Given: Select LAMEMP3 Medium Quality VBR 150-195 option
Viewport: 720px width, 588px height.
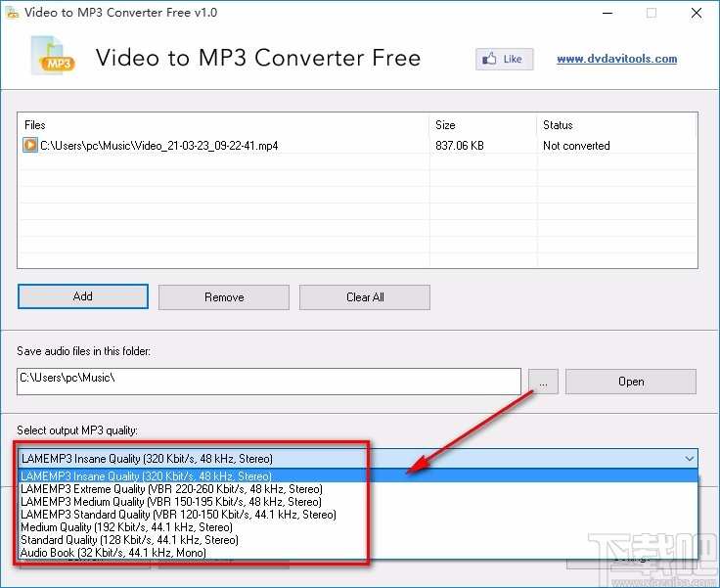Looking at the screenshot, I should click(x=358, y=502).
